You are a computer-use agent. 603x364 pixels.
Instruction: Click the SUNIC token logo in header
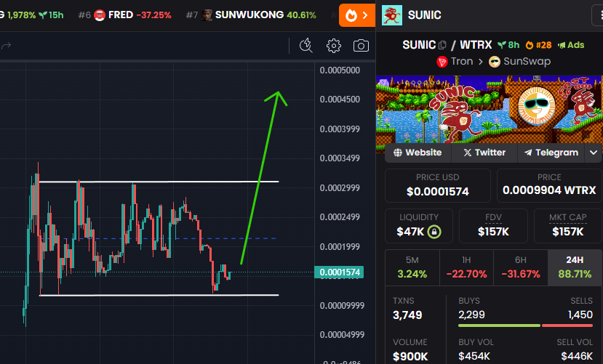tap(392, 15)
